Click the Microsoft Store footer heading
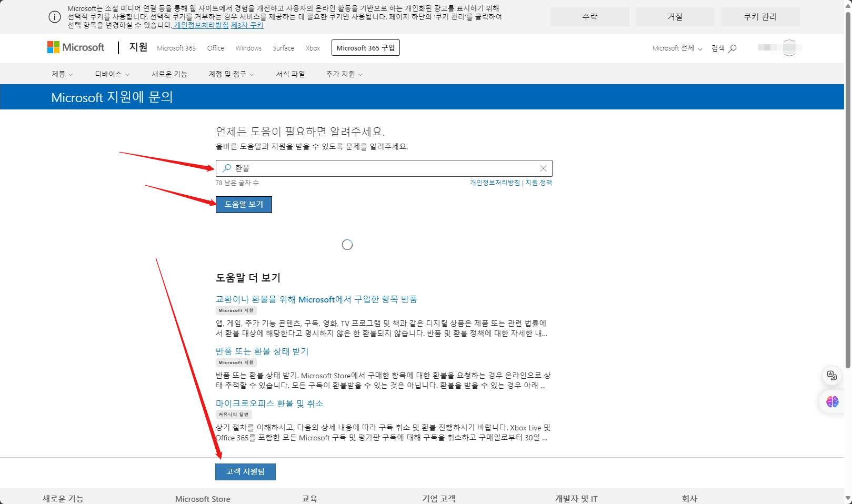Screen dimensions: 852x504 203,499
